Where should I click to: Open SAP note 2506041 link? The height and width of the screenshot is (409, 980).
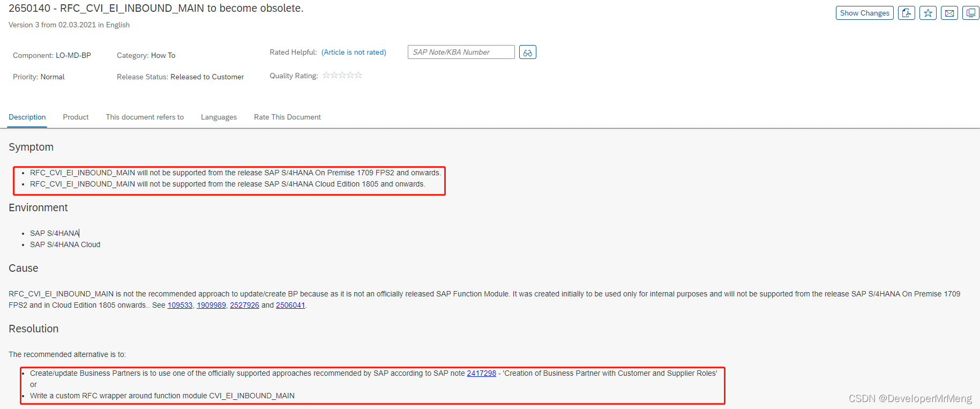click(290, 305)
